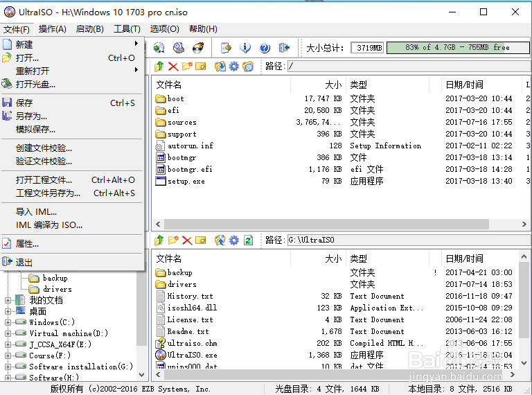Select 另存为... menu entry
The height and width of the screenshot is (395, 532).
point(71,116)
